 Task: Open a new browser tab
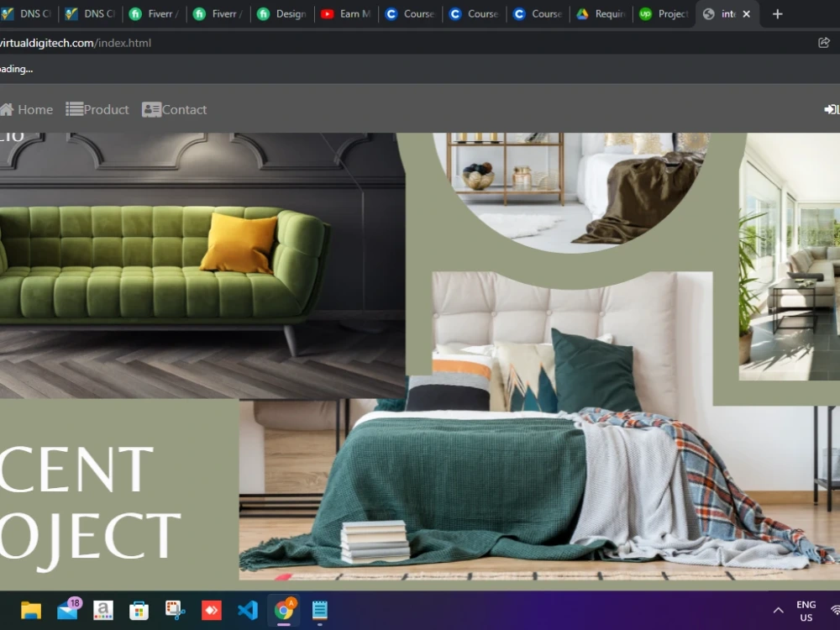[778, 14]
